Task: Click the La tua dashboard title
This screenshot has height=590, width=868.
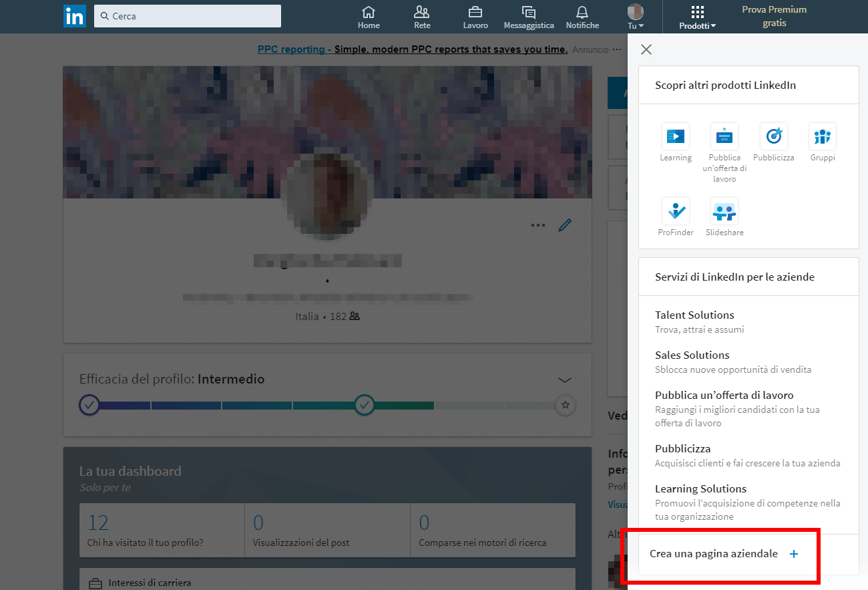Action: 130,471
